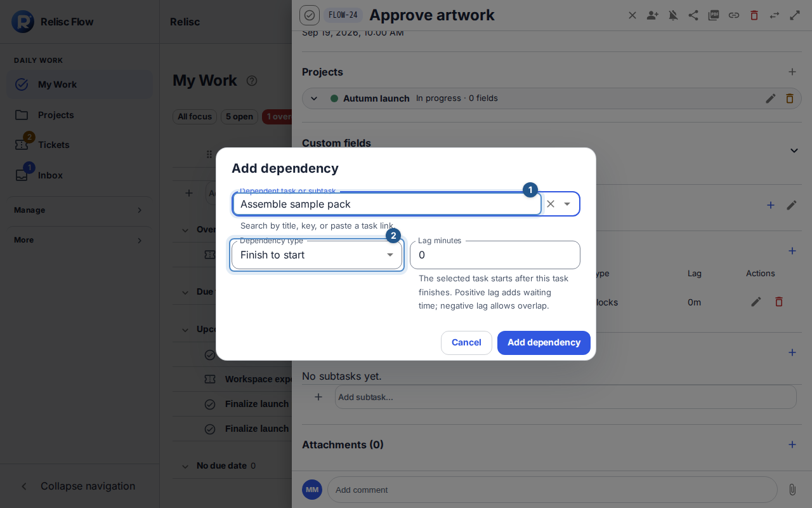Open Tickets in sidebar
Screen dimensions: 812x508
pyautogui.click(x=79, y=145)
